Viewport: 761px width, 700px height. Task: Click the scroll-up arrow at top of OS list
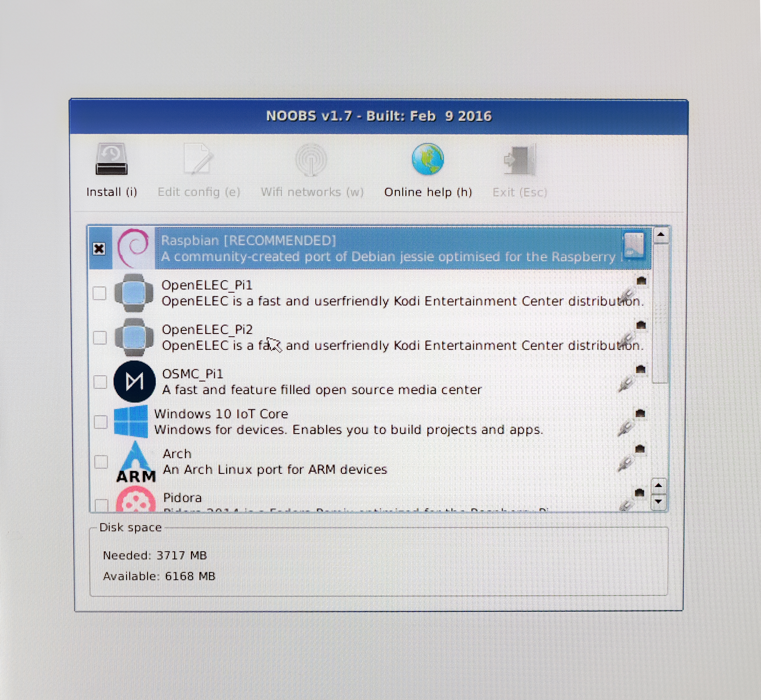[x=661, y=235]
